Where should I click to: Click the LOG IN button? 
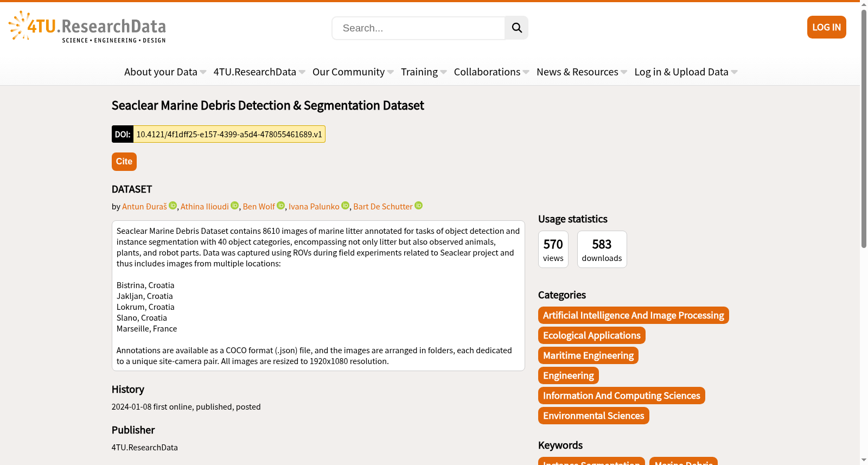click(826, 27)
